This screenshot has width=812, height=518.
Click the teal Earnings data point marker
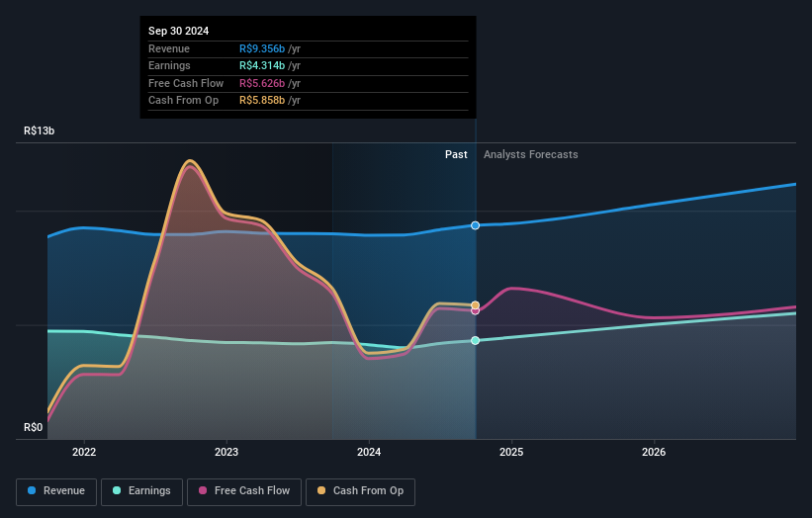pos(476,340)
